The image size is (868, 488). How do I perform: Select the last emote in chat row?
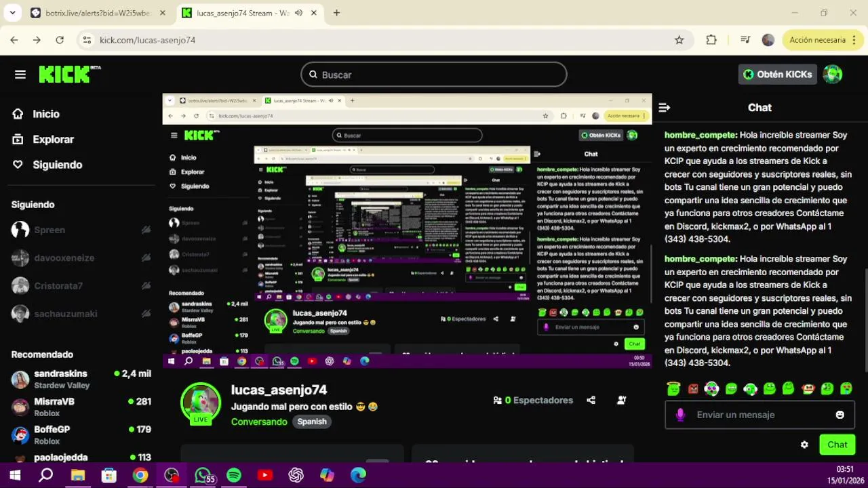(846, 389)
